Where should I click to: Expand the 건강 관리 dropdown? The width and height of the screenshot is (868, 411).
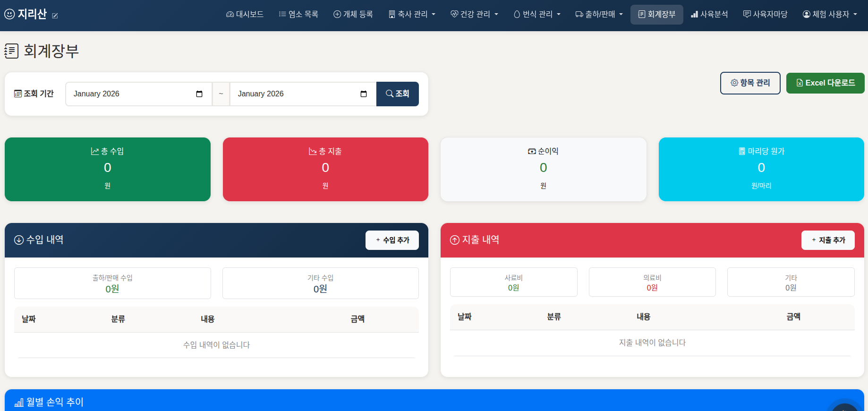point(474,14)
